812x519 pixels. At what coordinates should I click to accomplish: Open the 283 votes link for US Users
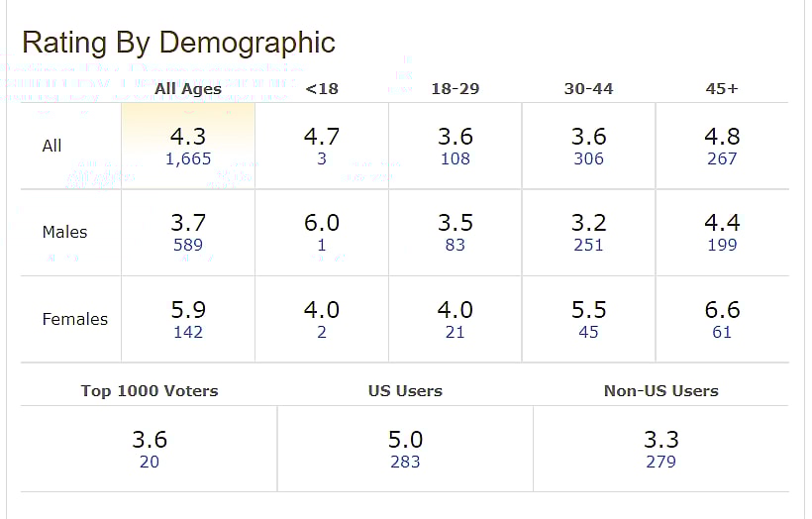(405, 462)
